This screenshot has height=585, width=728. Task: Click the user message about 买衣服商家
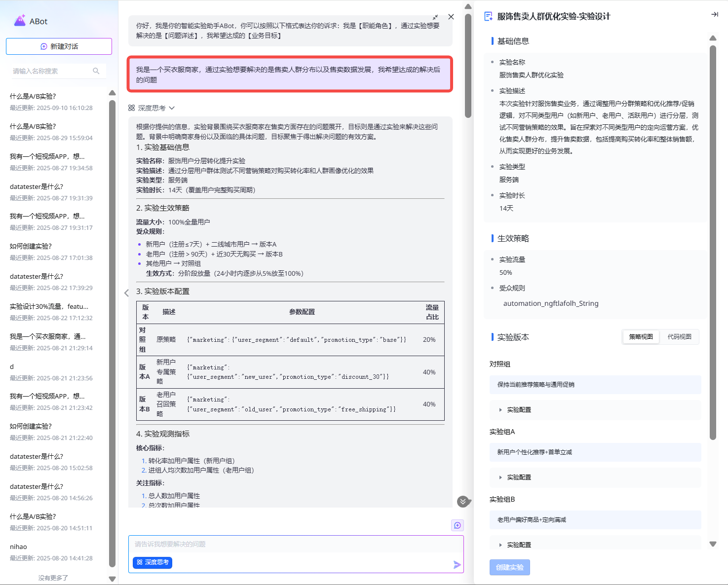(x=290, y=74)
